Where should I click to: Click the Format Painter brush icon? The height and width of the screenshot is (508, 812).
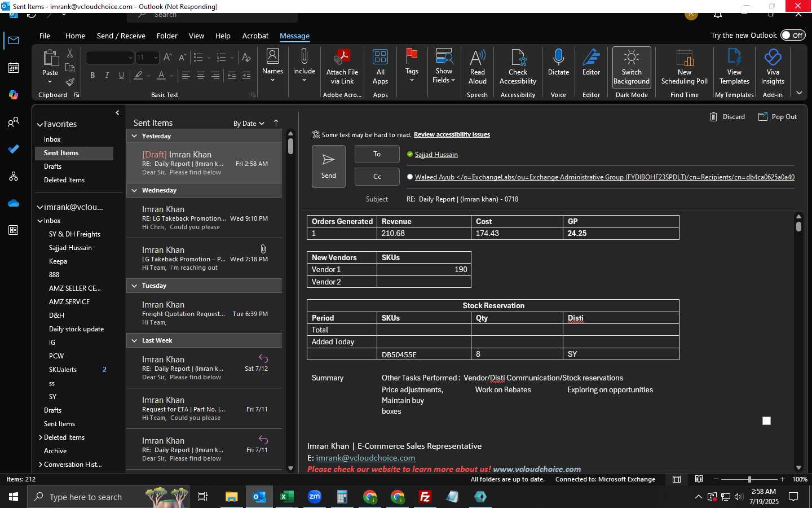[70, 81]
